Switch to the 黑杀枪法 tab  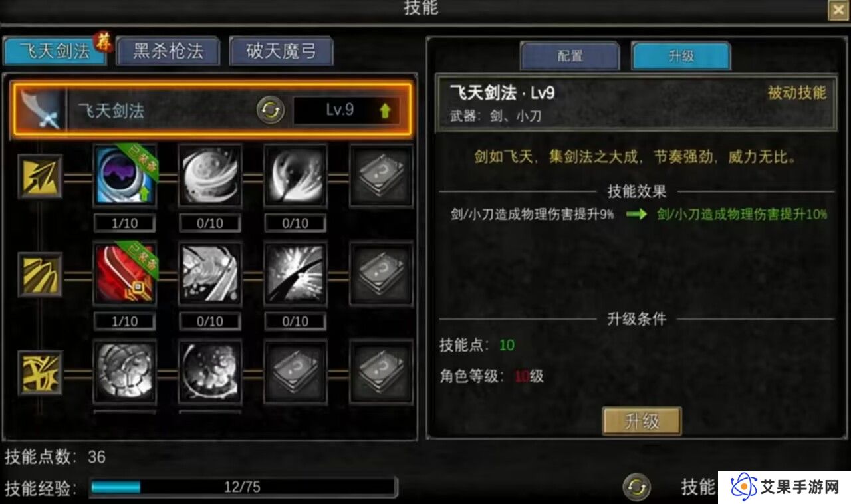[x=168, y=51]
